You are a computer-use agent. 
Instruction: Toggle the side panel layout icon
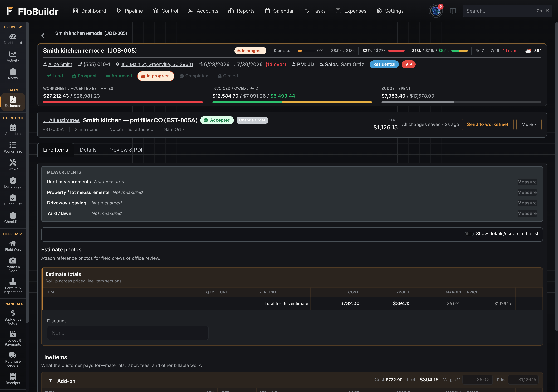(453, 11)
